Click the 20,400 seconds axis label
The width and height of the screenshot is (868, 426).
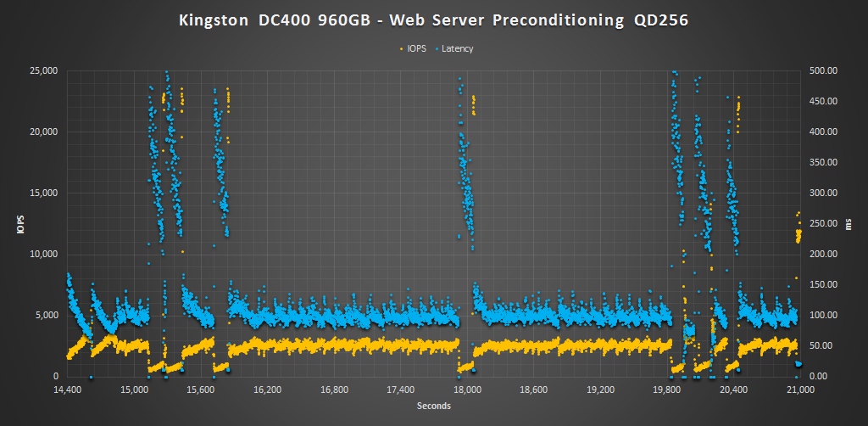[733, 389]
